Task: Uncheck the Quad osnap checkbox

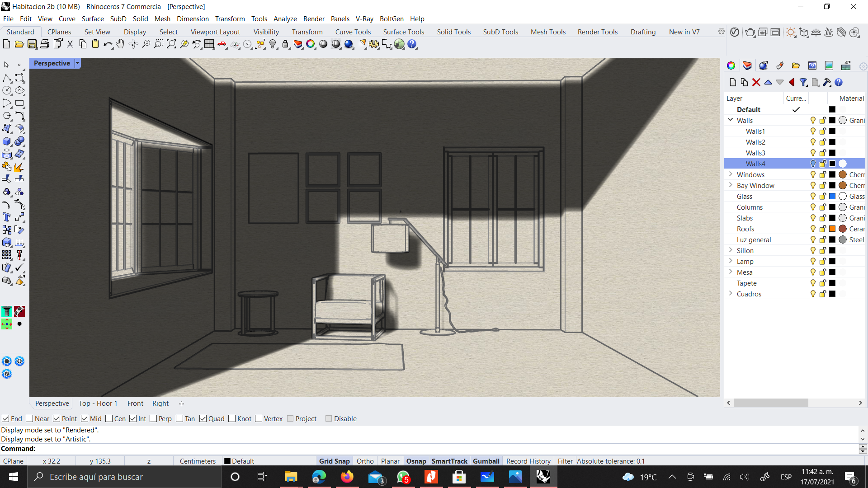Action: click(x=203, y=418)
